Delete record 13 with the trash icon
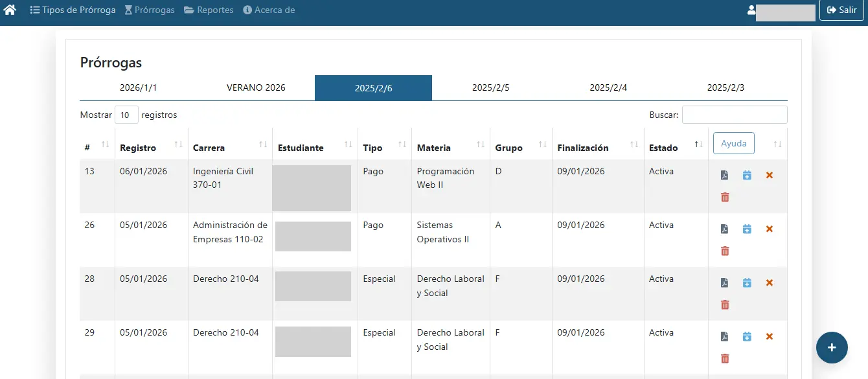Image resolution: width=868 pixels, height=379 pixels. (x=725, y=197)
